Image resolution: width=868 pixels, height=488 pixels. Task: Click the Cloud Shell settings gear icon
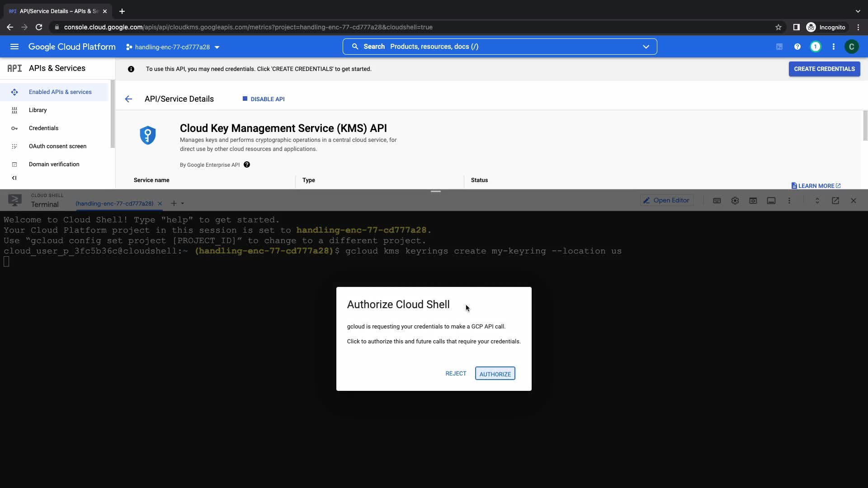coord(735,201)
